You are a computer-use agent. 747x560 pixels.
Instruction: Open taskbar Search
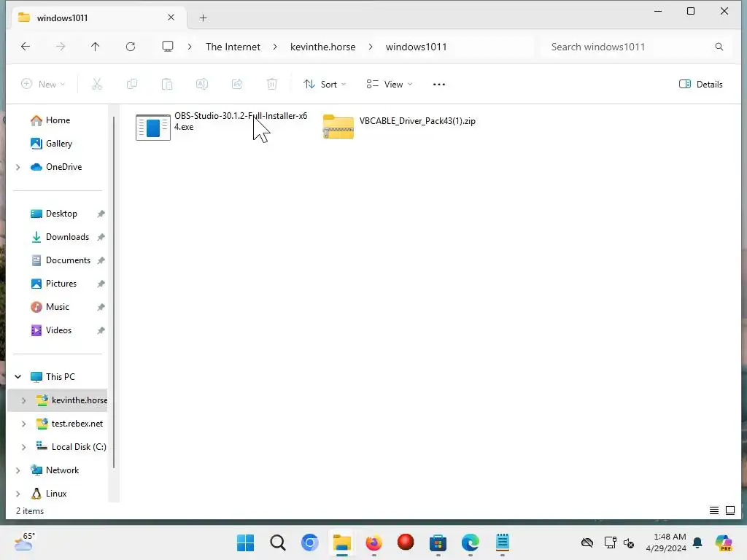point(278,542)
